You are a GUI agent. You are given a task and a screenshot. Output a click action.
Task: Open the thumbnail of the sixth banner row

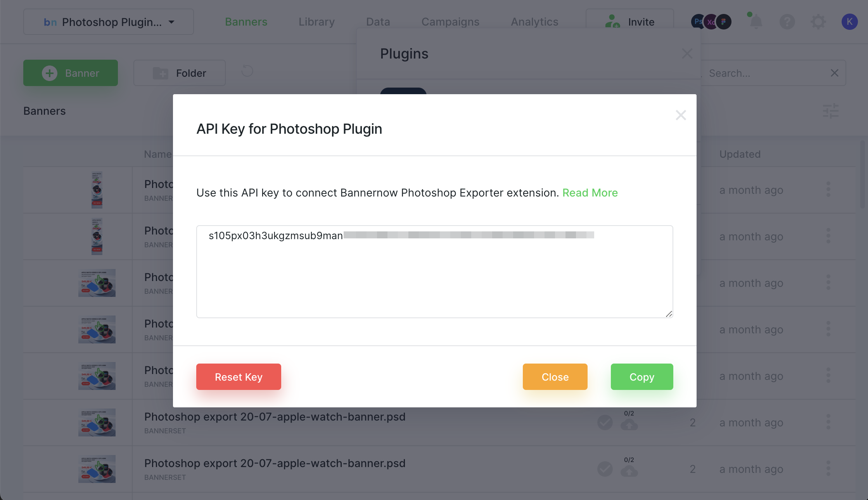(x=97, y=422)
